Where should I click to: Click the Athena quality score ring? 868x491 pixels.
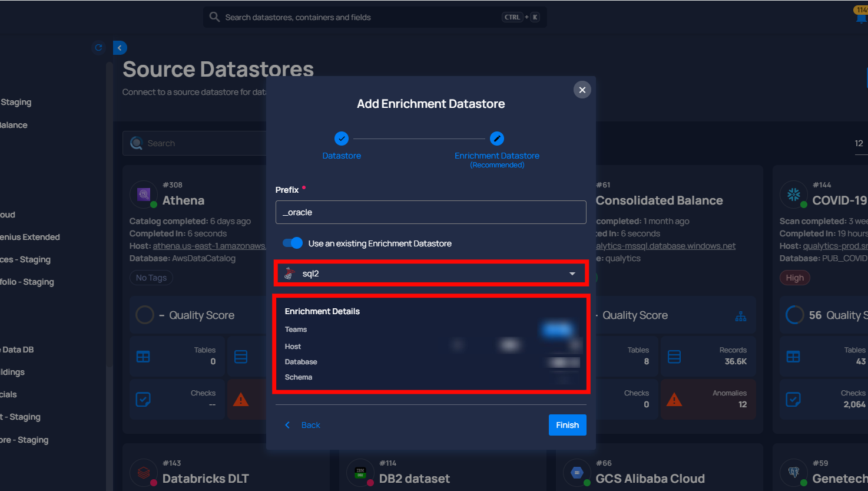coord(145,315)
